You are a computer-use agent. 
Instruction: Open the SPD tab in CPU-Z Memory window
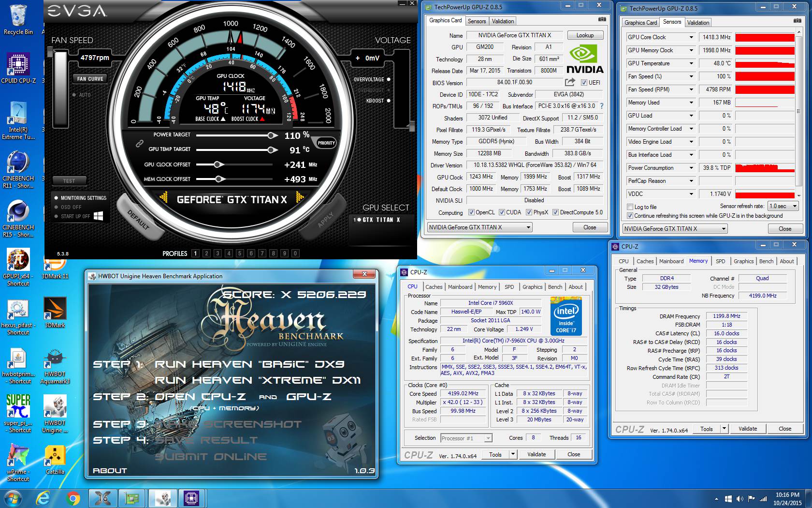tap(720, 261)
